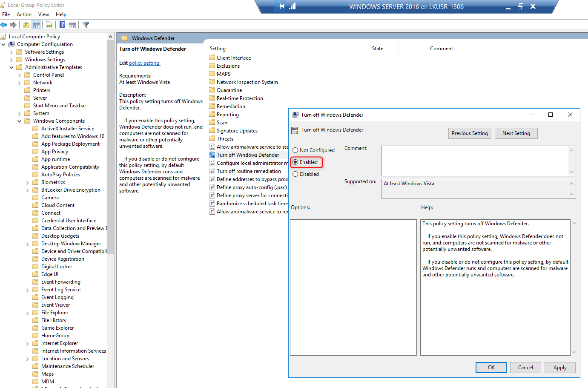
Task: Collapse the Computer Configuration node
Action: [3, 44]
